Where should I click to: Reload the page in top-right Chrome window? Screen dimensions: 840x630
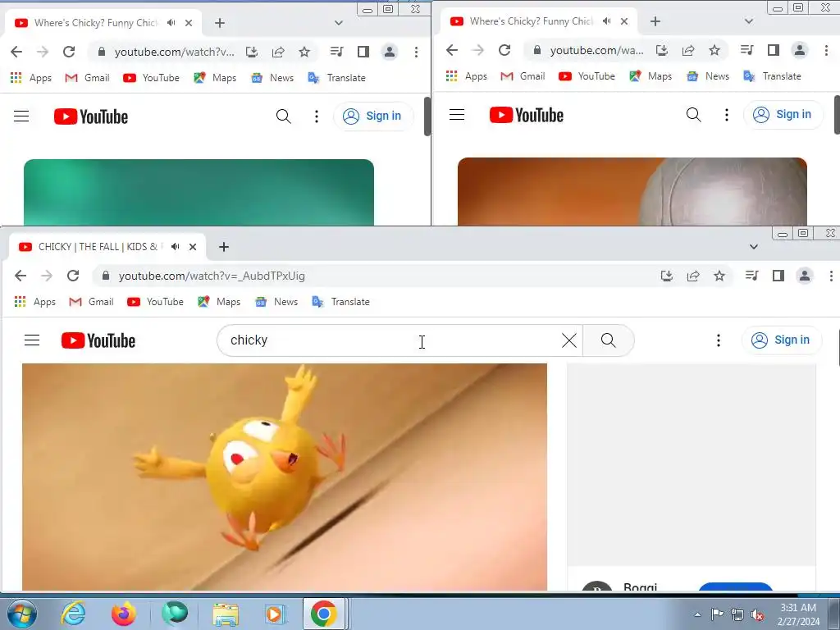(504, 50)
